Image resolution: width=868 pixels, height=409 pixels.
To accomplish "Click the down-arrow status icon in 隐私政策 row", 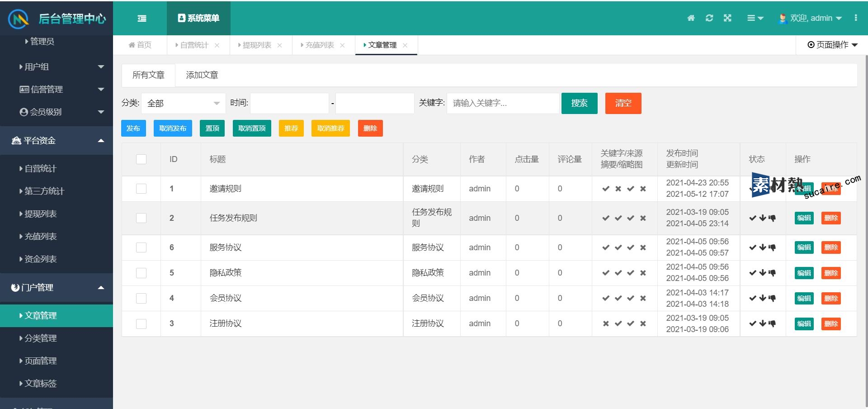I will click(763, 273).
